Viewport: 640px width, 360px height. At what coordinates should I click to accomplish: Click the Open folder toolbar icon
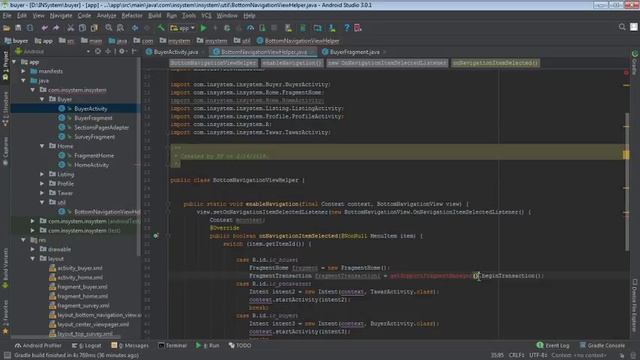pos(7,28)
